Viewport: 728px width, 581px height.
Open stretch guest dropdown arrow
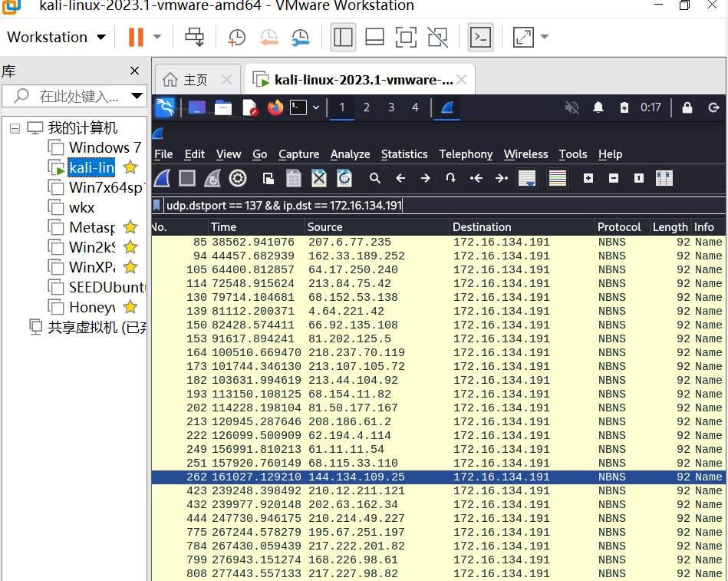coord(545,37)
